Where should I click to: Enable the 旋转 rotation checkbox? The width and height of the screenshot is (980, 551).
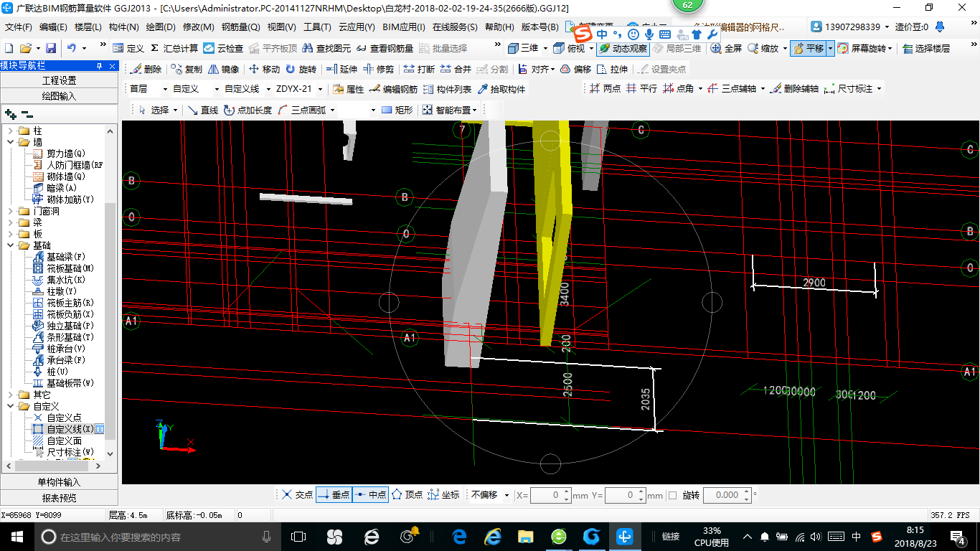(672, 495)
